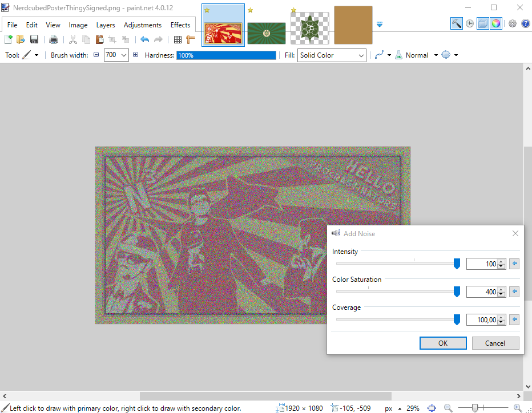Open a file with the Open icon

(x=21, y=39)
